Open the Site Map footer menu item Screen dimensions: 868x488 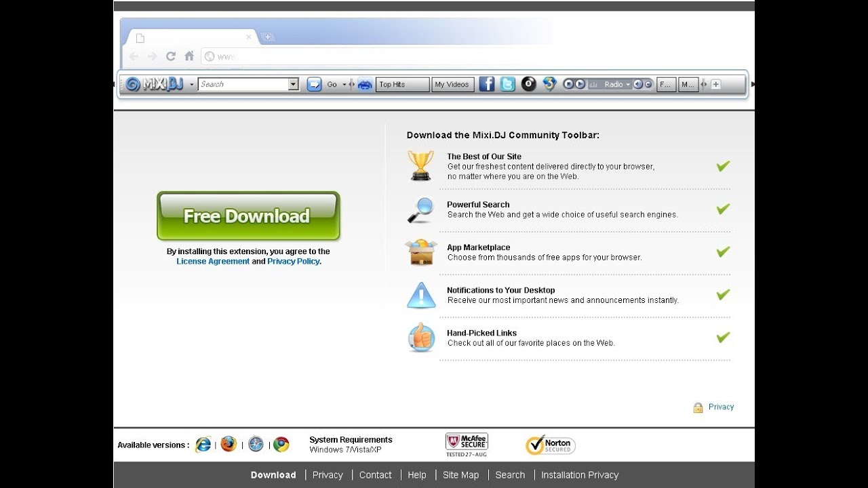461,475
